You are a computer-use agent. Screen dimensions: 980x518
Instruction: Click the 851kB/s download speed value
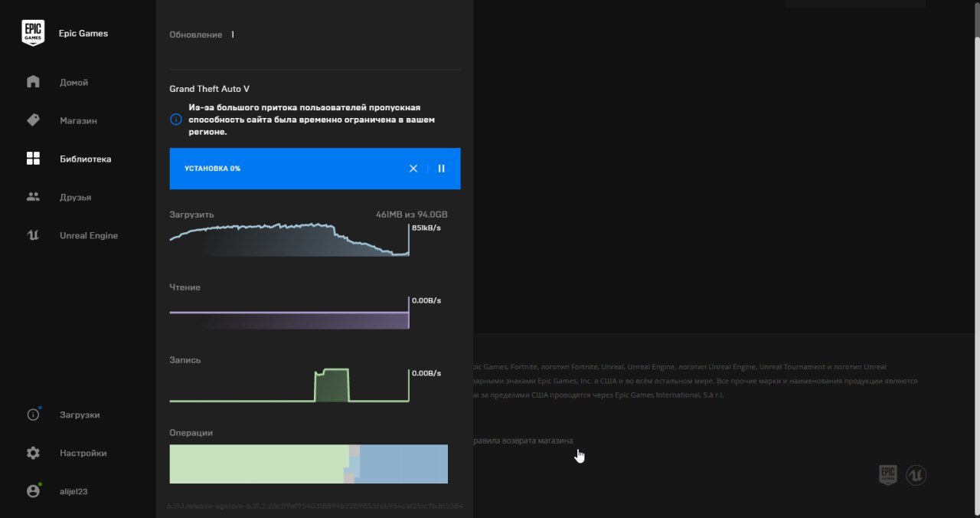pos(426,228)
